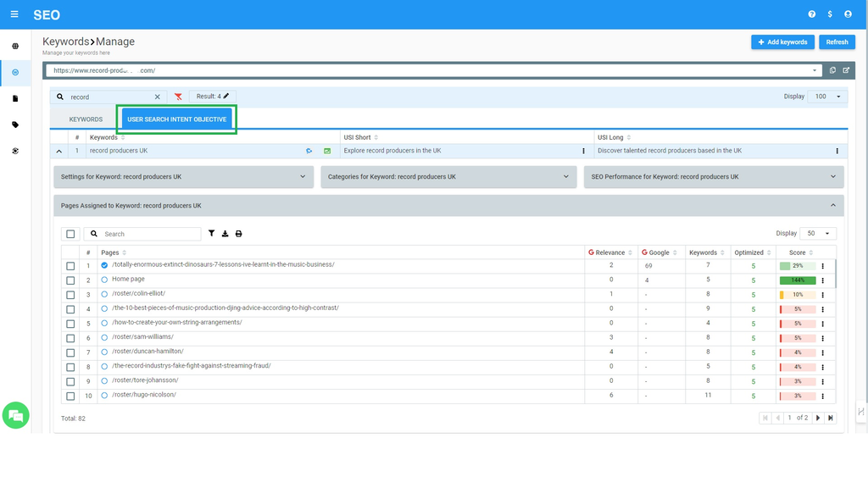Screen dimensions: 868x488
Task: Click the 10% score bar
Action: tap(798, 295)
